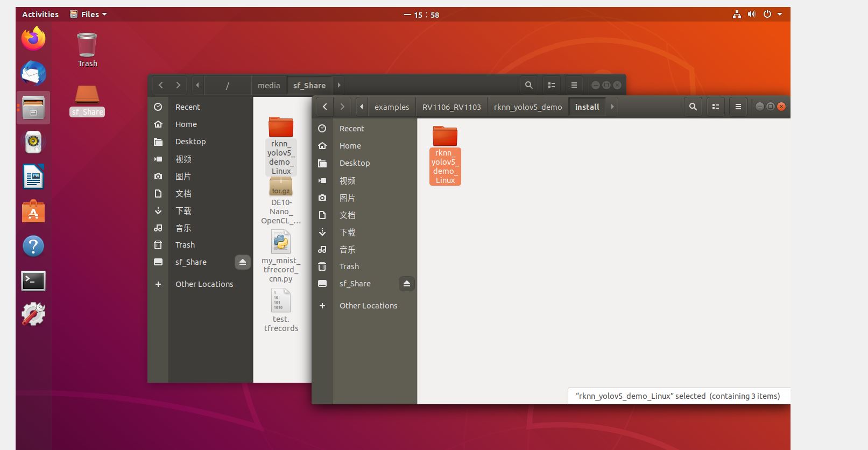Image resolution: width=868 pixels, height=450 pixels.
Task: Open Recent in install window sidebar
Action: click(x=364, y=129)
